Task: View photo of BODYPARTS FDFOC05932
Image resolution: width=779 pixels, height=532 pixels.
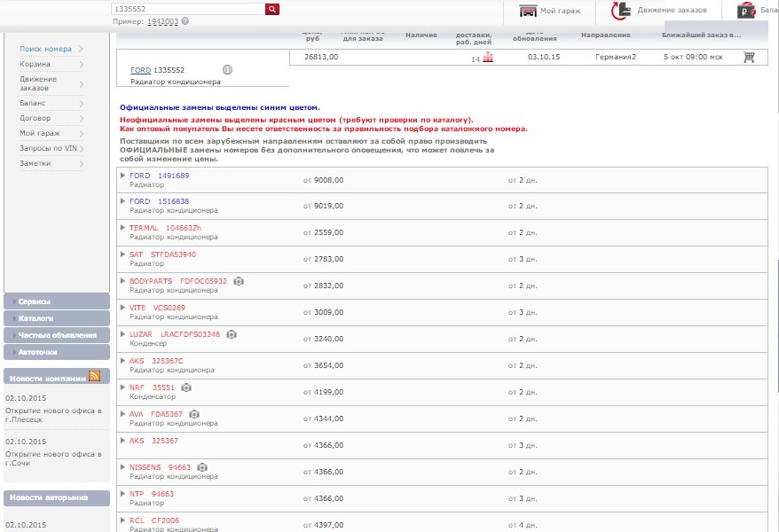Action: click(x=239, y=281)
